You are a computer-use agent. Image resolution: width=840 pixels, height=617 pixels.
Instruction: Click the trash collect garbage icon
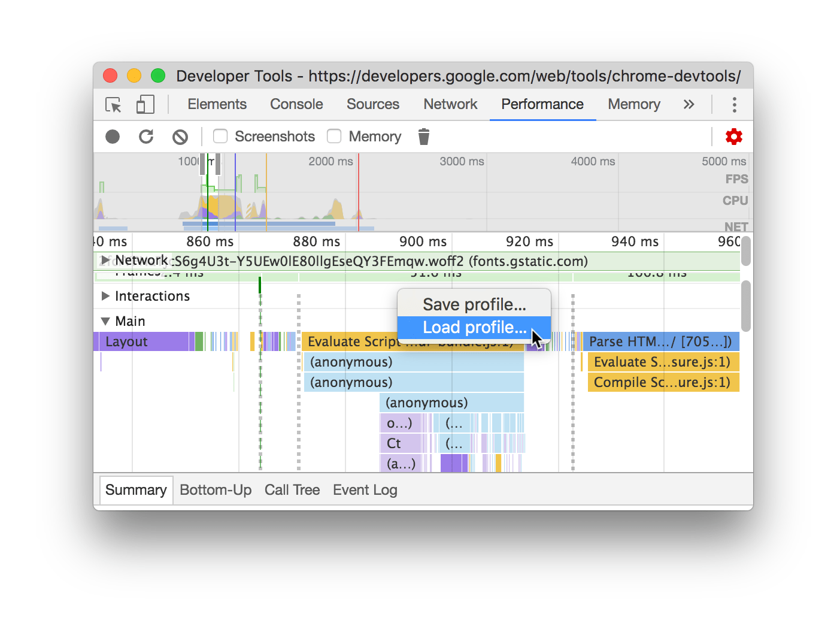point(424,137)
